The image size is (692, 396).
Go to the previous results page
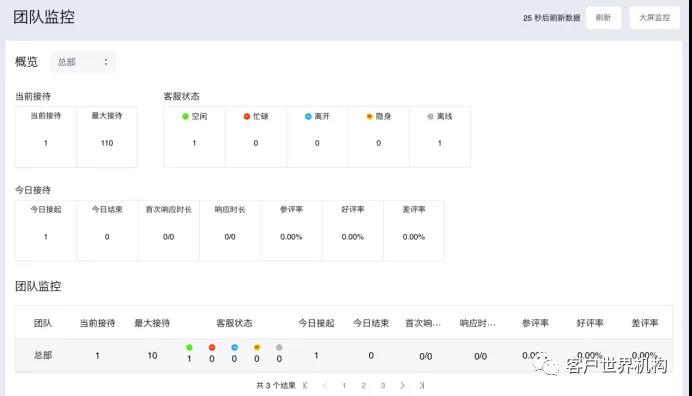tap(325, 385)
